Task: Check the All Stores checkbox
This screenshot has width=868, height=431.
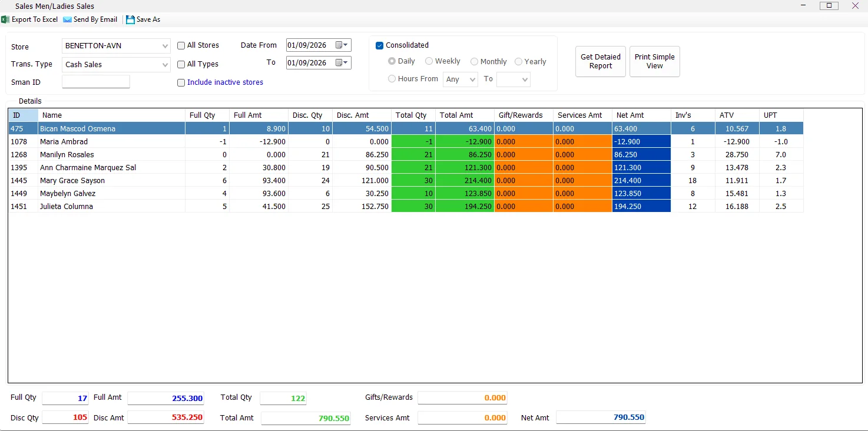Action: 181,45
